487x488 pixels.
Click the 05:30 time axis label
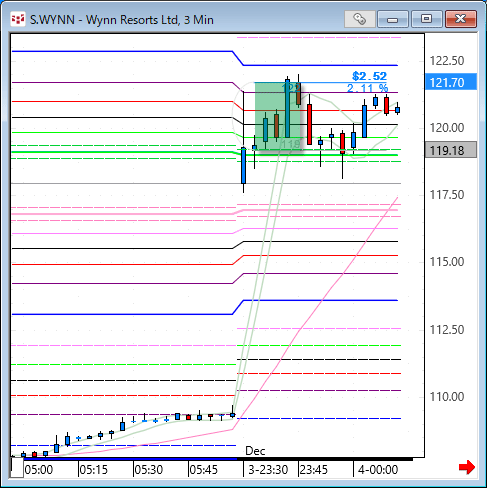[x=149, y=470]
